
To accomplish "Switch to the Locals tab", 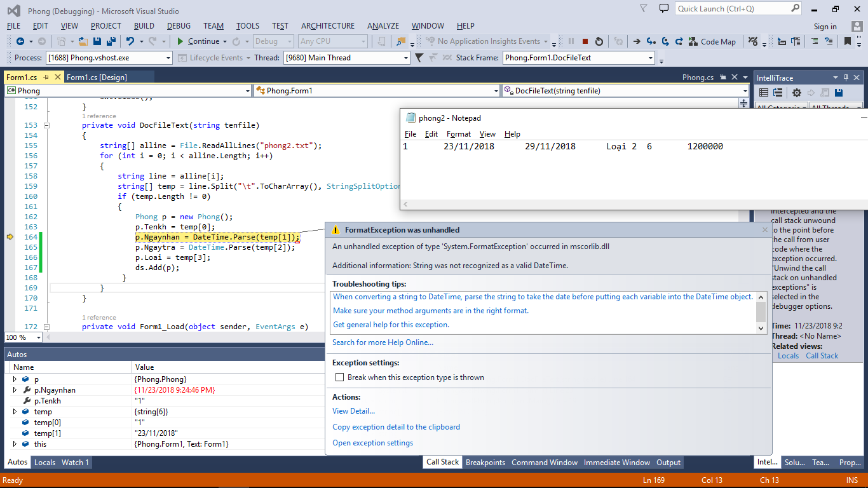I will click(44, 463).
